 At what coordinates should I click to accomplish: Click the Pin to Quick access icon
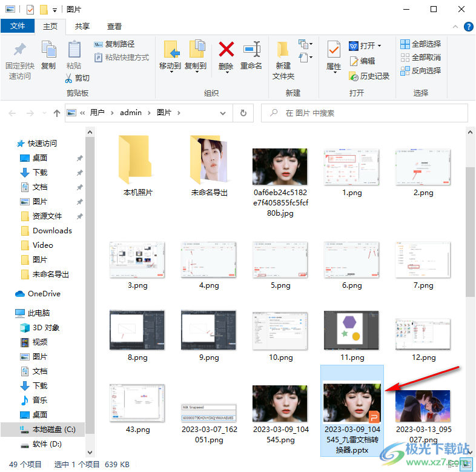20,50
